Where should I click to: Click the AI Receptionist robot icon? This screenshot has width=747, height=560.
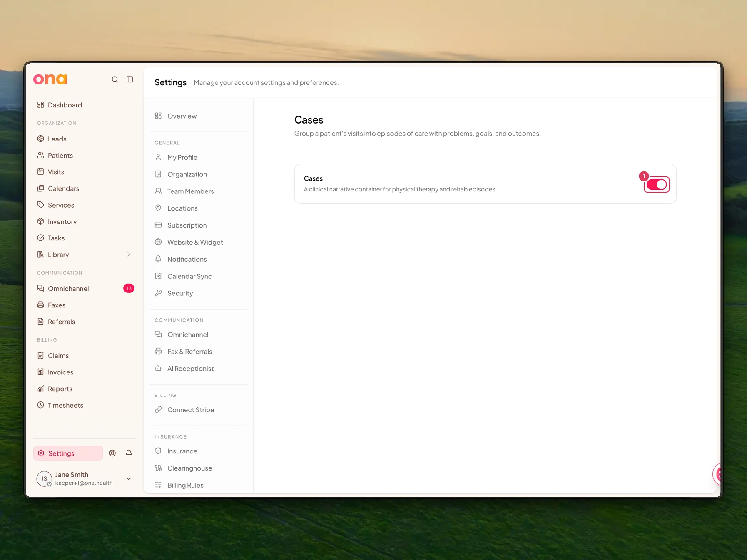click(x=158, y=369)
